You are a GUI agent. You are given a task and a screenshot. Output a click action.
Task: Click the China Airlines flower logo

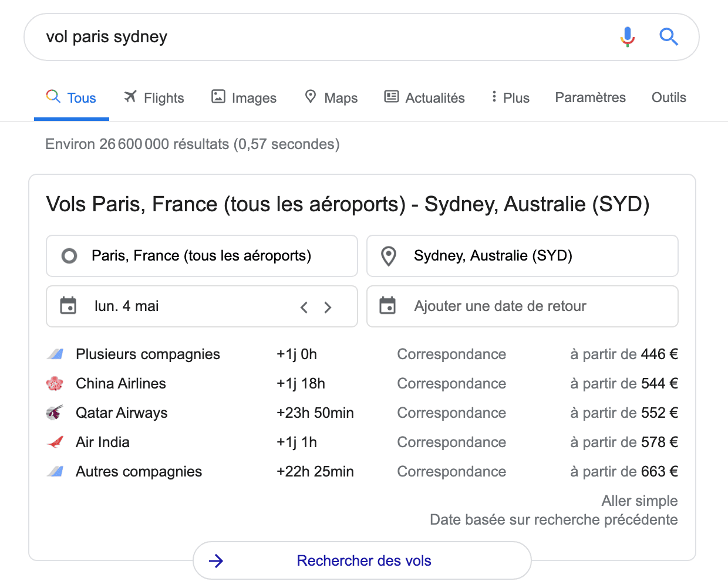[55, 384]
